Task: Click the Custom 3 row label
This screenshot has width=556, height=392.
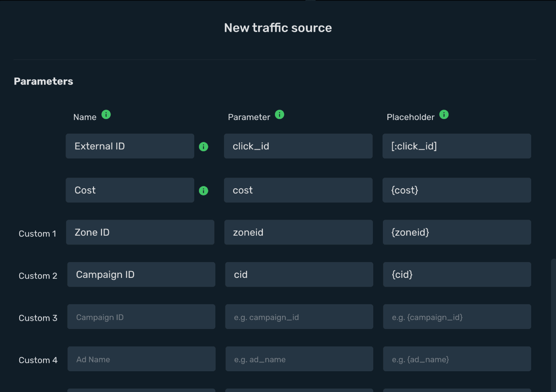Action: point(38,318)
